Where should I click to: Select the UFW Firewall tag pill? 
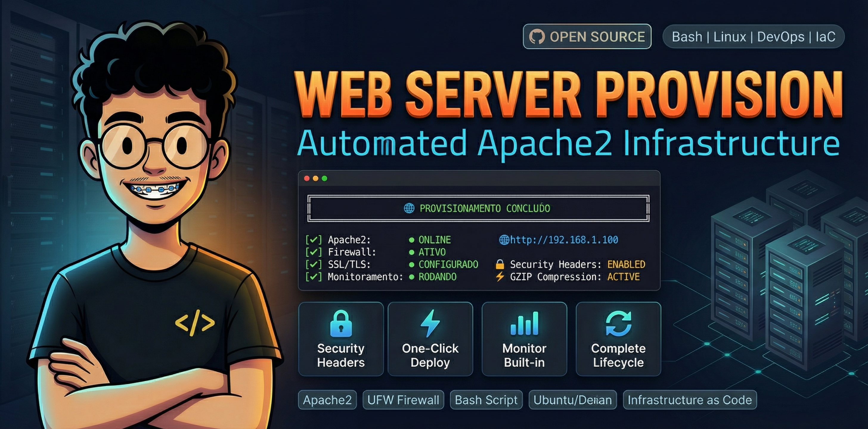click(403, 400)
